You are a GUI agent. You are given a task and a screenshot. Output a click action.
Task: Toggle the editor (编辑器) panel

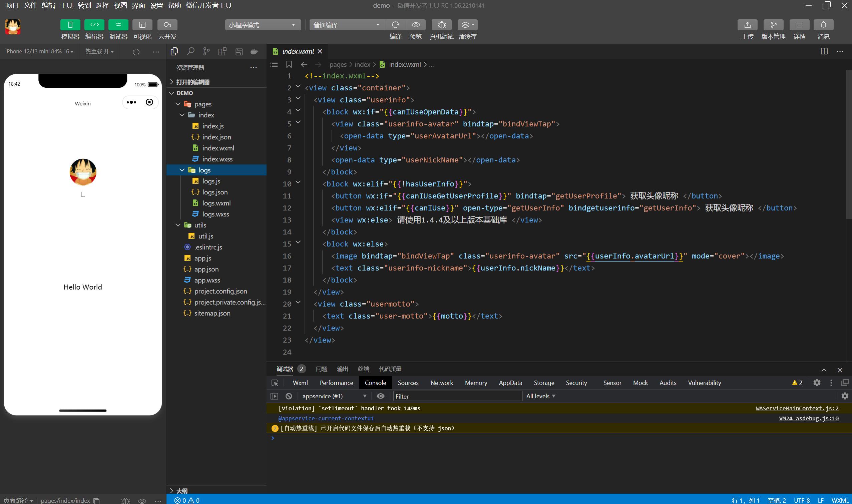coord(94,25)
